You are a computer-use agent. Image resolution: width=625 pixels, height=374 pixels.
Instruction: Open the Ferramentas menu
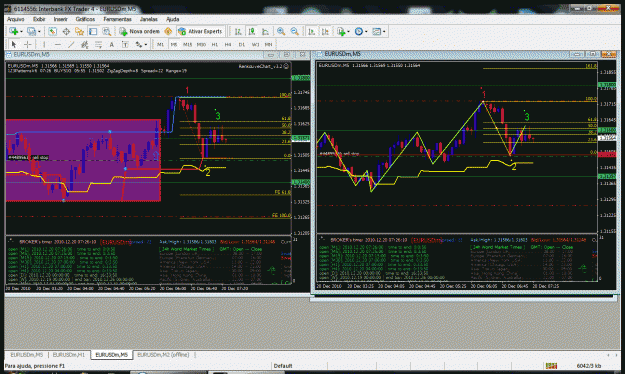pyautogui.click(x=117, y=19)
